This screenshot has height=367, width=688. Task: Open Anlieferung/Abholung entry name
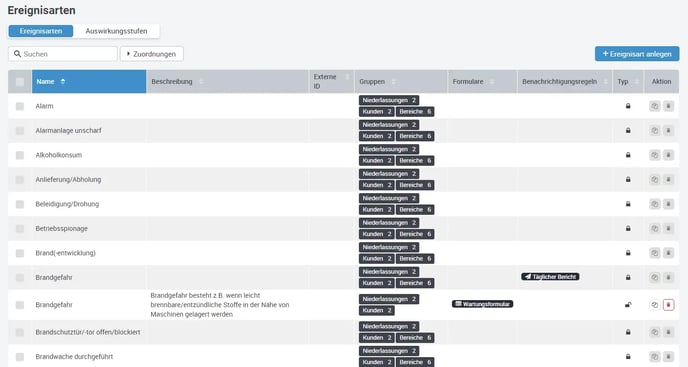pos(68,180)
